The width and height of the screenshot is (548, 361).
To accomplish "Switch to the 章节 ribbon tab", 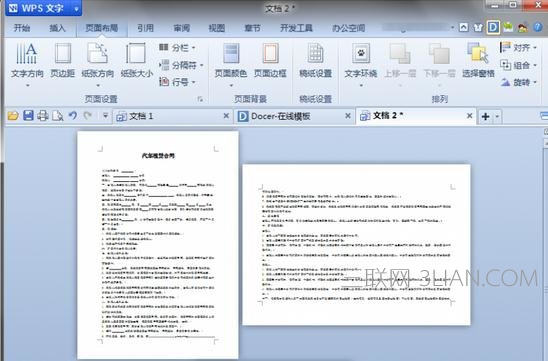I will click(252, 28).
